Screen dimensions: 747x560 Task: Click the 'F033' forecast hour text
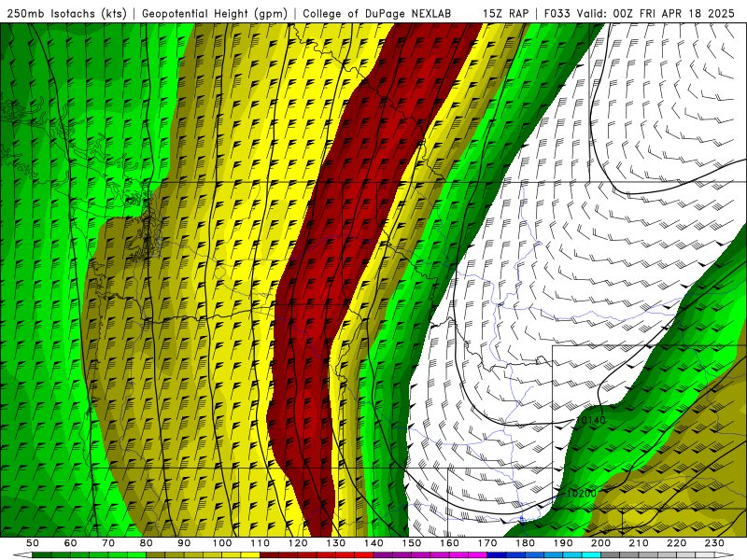pyautogui.click(x=557, y=14)
